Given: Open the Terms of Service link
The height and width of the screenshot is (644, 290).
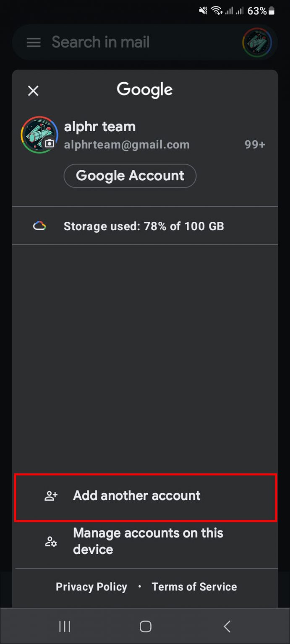Looking at the screenshot, I should (x=194, y=587).
